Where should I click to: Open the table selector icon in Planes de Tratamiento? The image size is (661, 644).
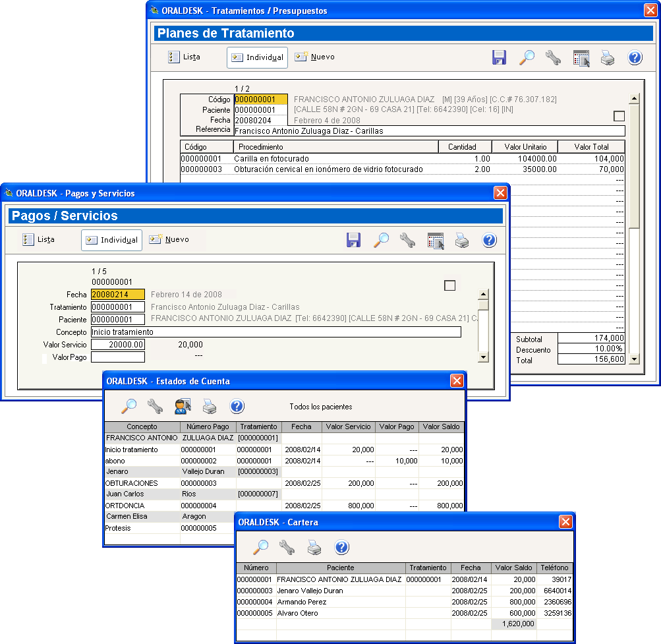pos(581,58)
